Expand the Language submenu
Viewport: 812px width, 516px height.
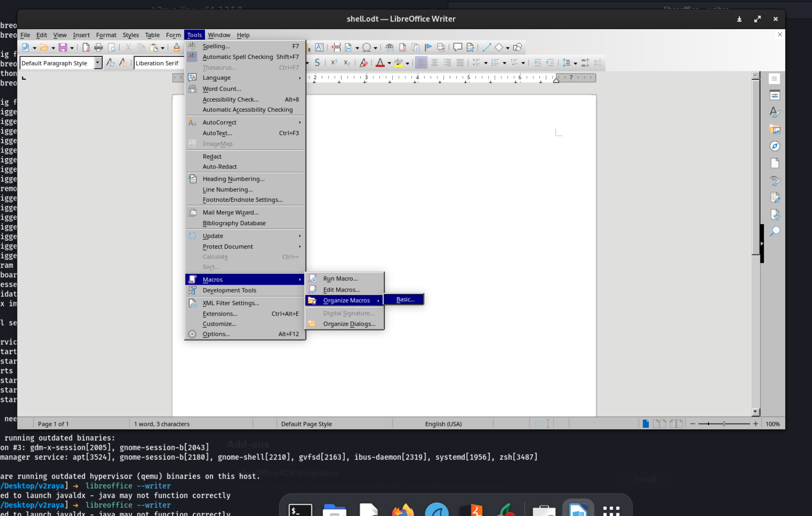tap(245, 78)
